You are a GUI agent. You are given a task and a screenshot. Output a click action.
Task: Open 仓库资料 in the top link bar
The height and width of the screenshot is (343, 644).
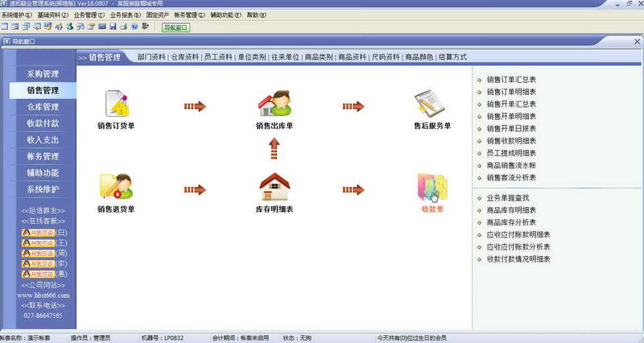185,57
